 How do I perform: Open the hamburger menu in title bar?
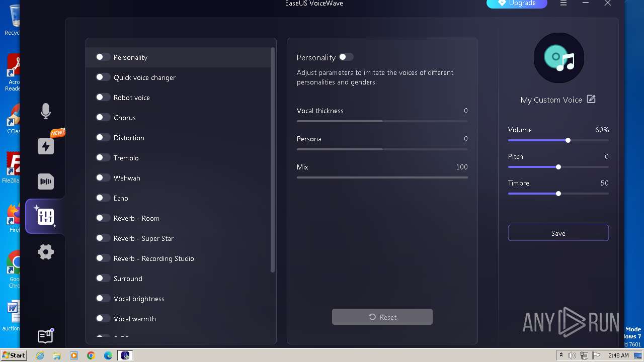(563, 3)
